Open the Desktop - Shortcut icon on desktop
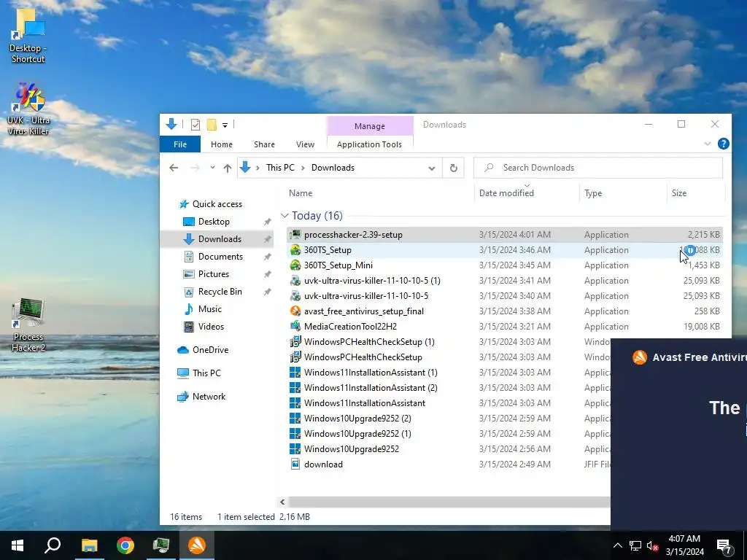Image resolution: width=747 pixels, height=560 pixels. coord(28,36)
